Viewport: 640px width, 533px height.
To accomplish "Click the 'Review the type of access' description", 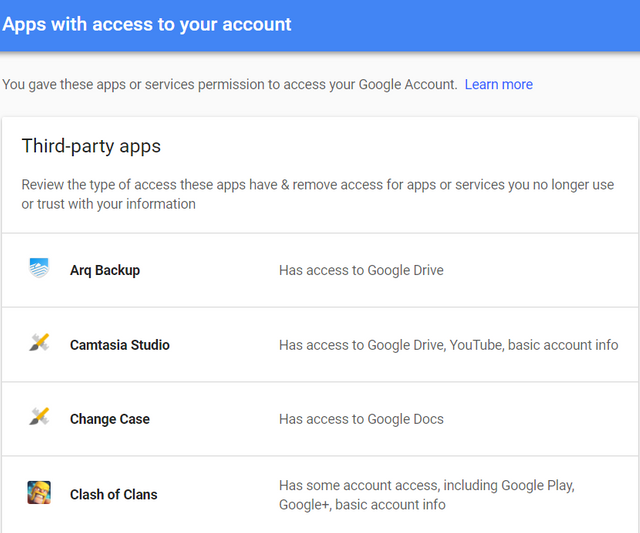I will pyautogui.click(x=318, y=194).
